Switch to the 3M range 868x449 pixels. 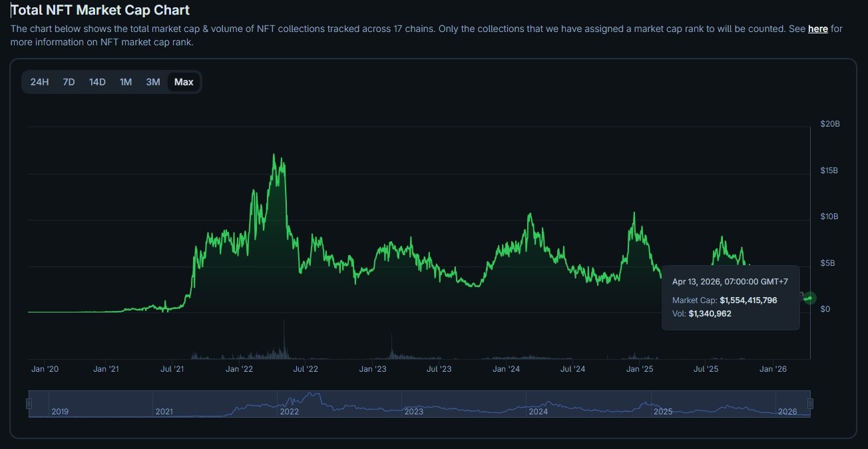153,82
